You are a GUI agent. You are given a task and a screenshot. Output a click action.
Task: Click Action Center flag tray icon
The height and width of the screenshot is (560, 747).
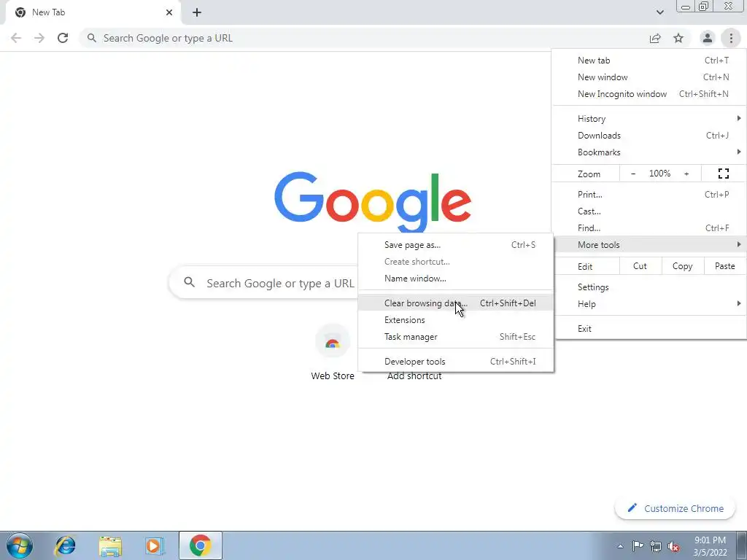(638, 546)
